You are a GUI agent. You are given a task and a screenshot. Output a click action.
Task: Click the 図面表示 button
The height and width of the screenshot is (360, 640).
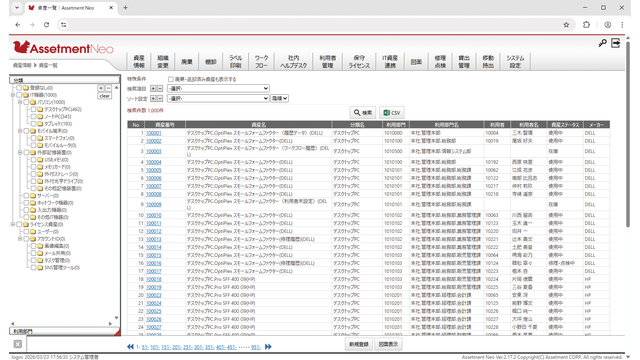388,344
